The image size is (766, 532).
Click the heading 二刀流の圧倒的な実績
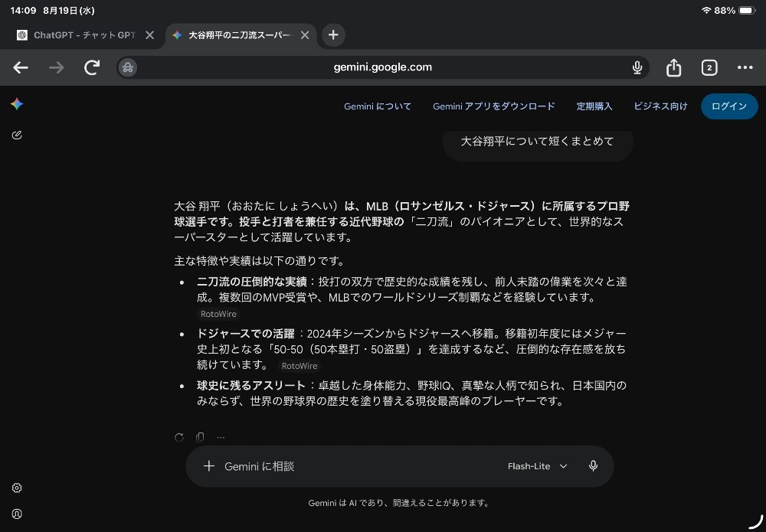click(x=251, y=282)
